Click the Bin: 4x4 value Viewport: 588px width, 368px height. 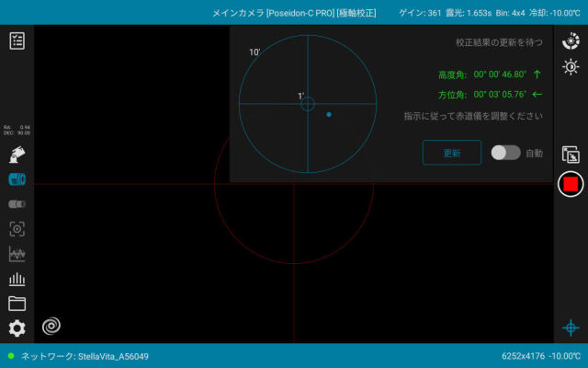tap(511, 13)
